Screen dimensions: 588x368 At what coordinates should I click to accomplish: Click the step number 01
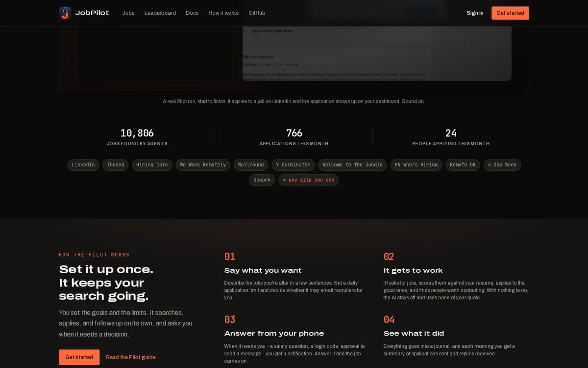pos(230,257)
